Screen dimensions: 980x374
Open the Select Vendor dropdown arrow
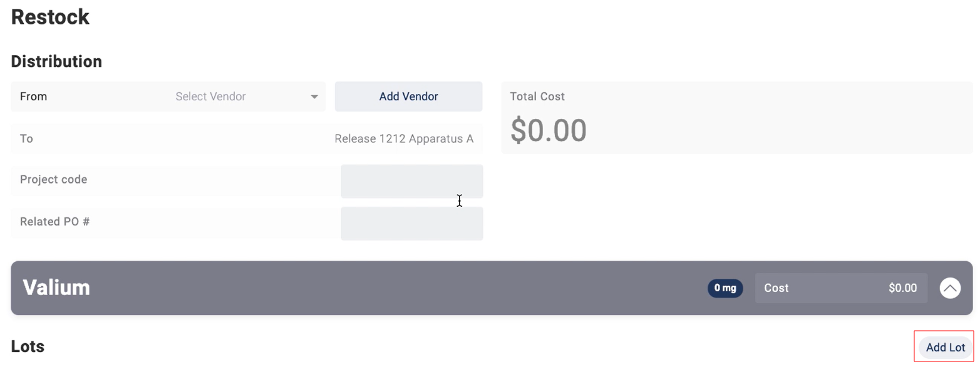tap(314, 97)
